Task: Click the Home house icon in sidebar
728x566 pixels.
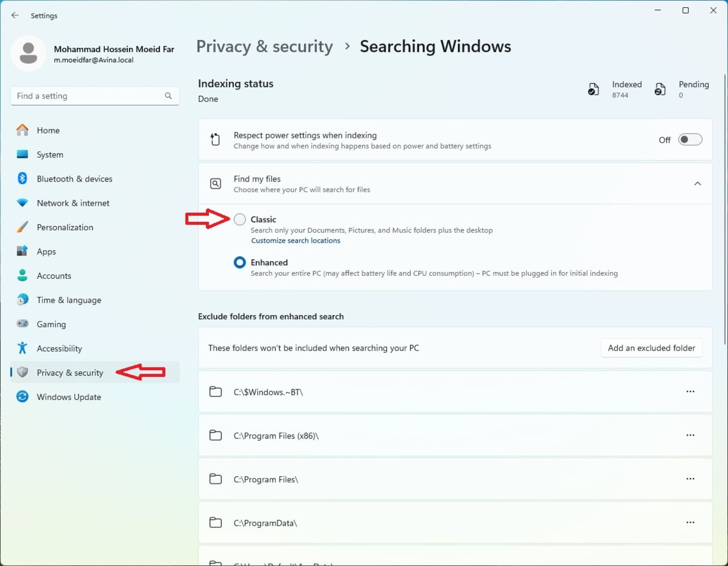Action: tap(22, 130)
